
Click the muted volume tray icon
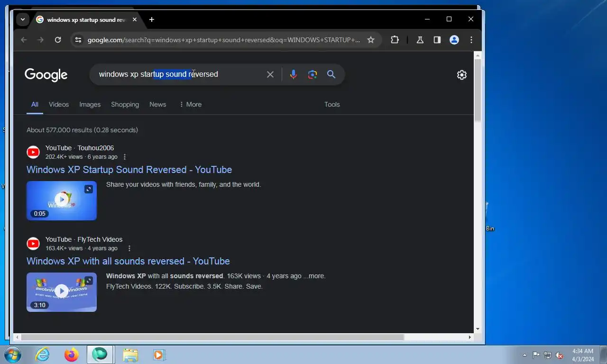560,355
